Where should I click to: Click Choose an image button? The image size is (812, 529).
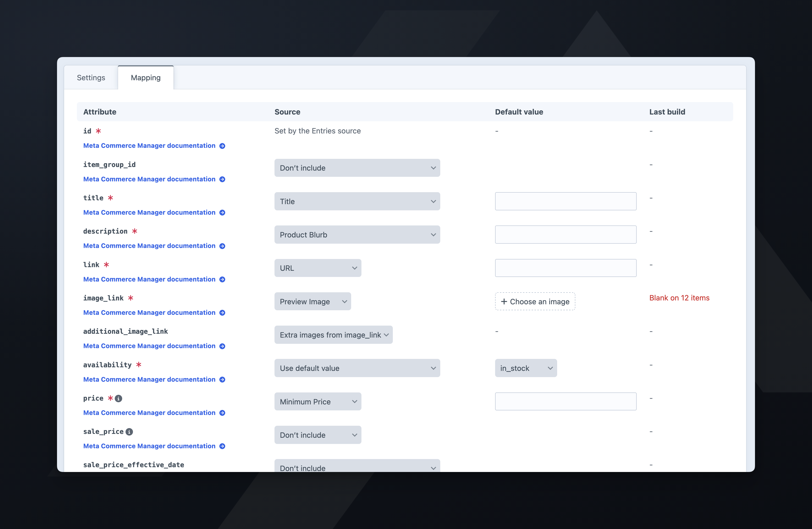point(535,302)
